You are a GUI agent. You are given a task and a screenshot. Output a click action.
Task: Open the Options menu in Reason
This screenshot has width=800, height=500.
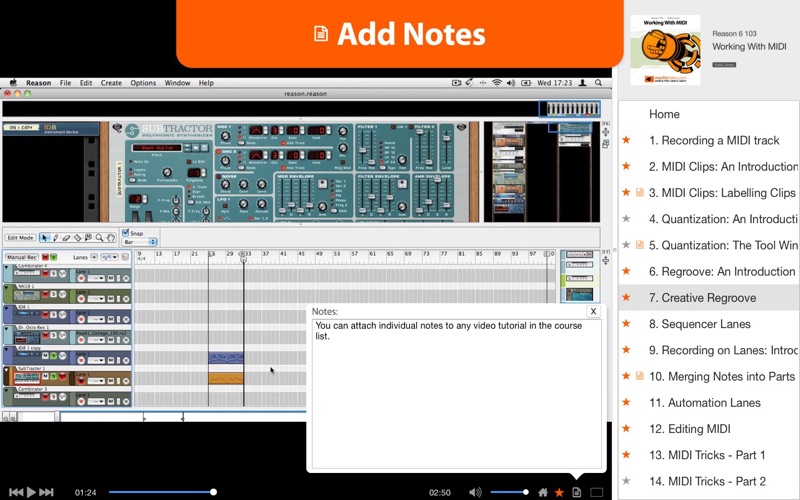[x=143, y=83]
